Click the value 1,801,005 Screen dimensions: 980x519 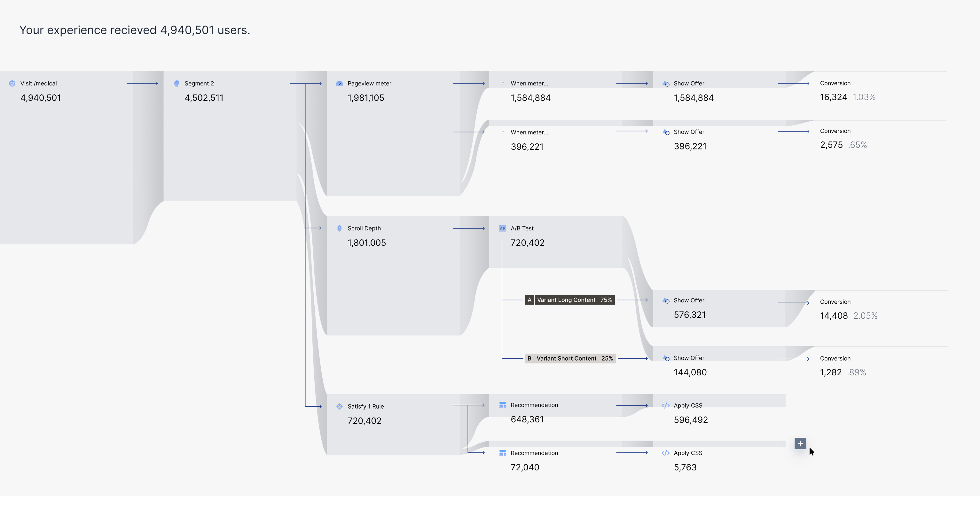[x=366, y=243]
